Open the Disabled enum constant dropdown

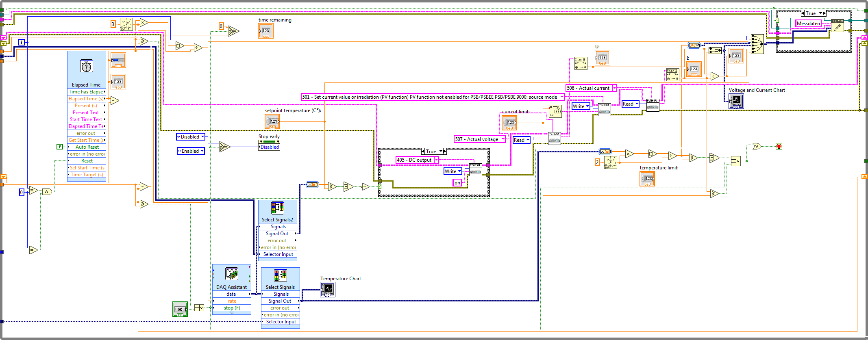coord(202,137)
